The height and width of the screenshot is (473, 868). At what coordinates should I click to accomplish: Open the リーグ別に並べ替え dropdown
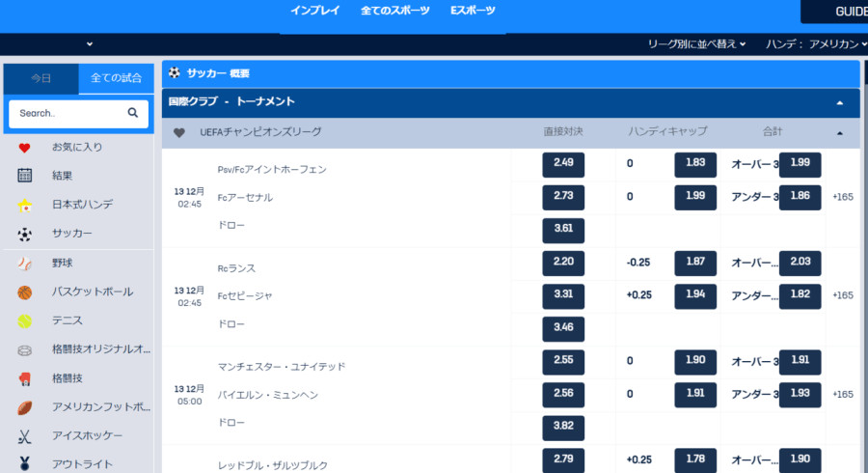(x=696, y=43)
